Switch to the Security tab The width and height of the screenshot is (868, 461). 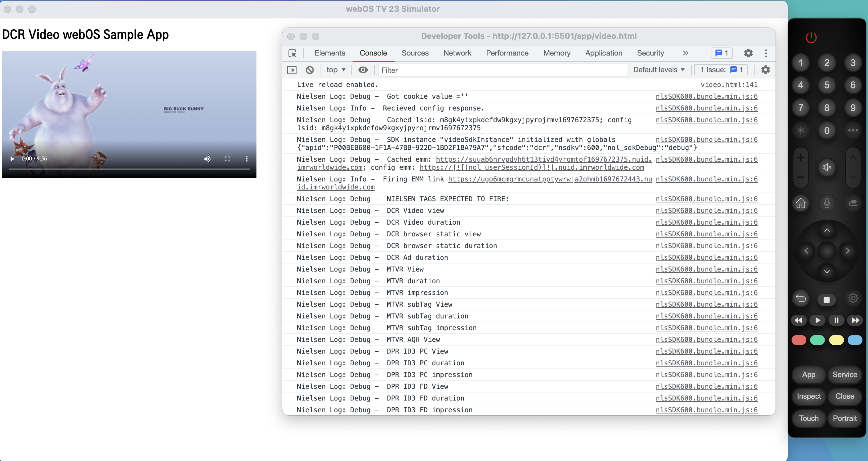pyautogui.click(x=650, y=53)
